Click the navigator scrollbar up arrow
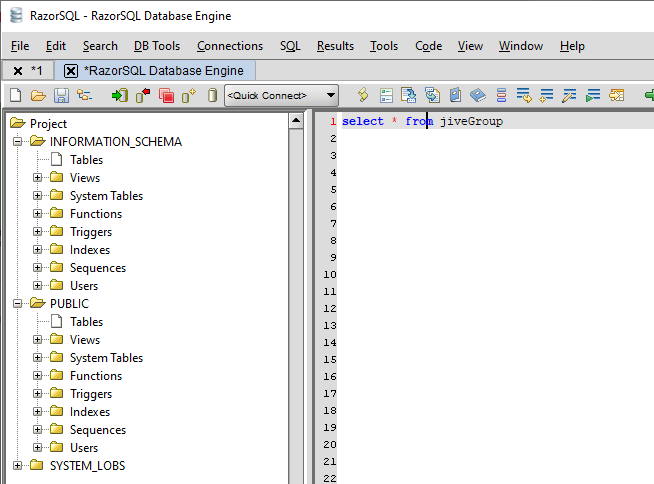Image resolution: width=654 pixels, height=484 pixels. pyautogui.click(x=296, y=121)
